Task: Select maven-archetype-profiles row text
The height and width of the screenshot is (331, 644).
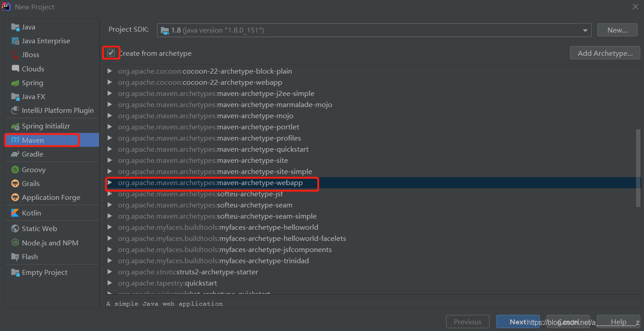Action: (209, 138)
